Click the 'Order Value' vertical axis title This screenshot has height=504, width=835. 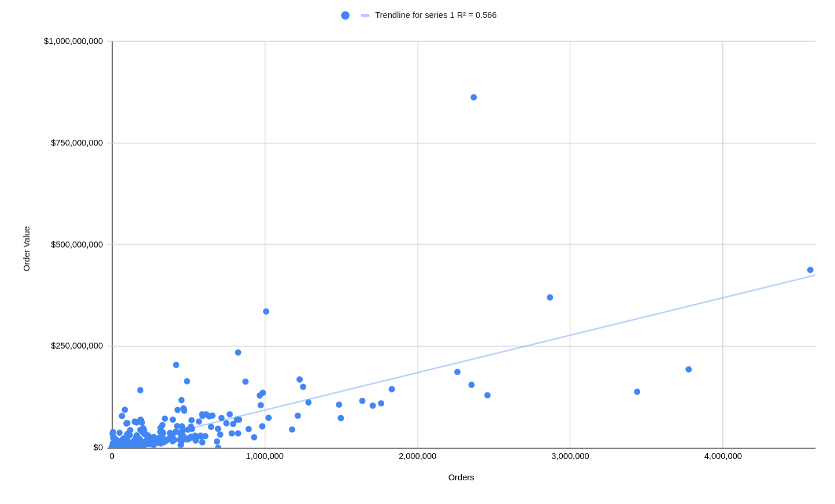(x=27, y=249)
